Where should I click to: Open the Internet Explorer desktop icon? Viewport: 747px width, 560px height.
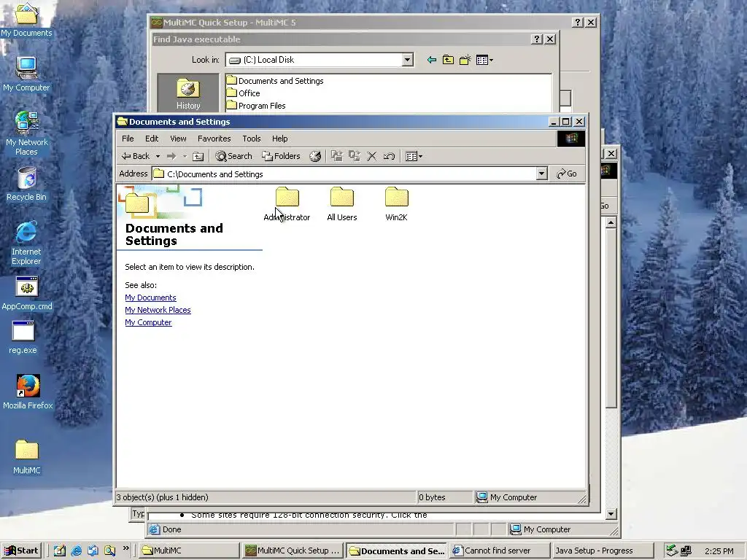(26, 242)
